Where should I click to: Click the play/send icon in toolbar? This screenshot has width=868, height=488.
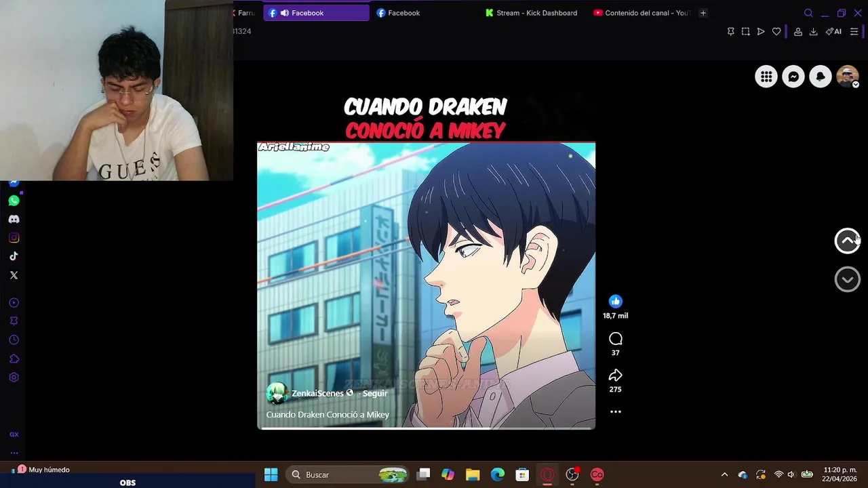coord(761,32)
